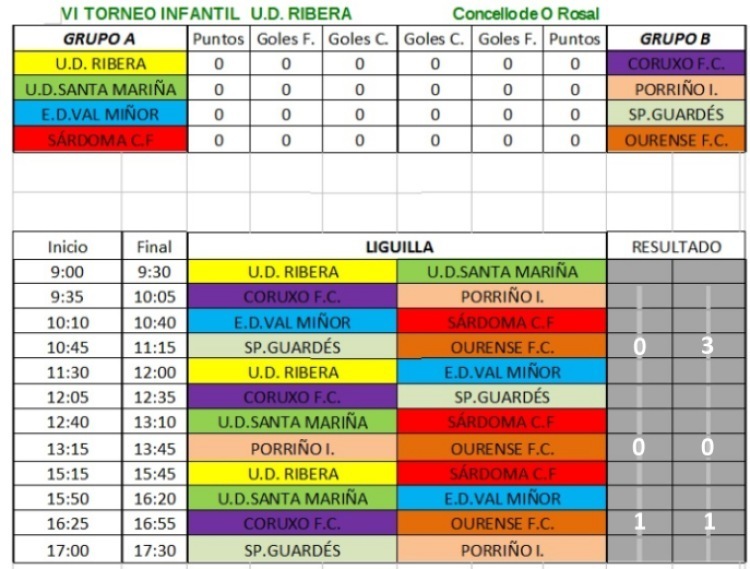Click Puntos cell for U.D. RIBERA

point(219,64)
